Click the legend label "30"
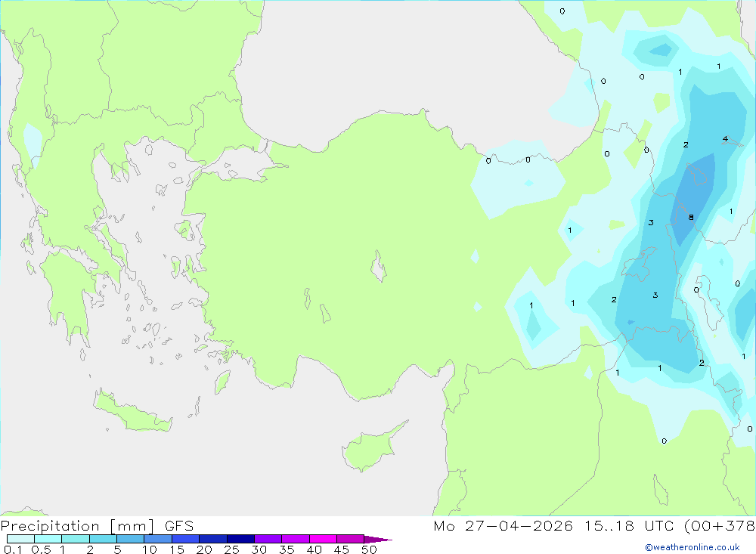The height and width of the screenshot is (554, 756). click(x=259, y=549)
